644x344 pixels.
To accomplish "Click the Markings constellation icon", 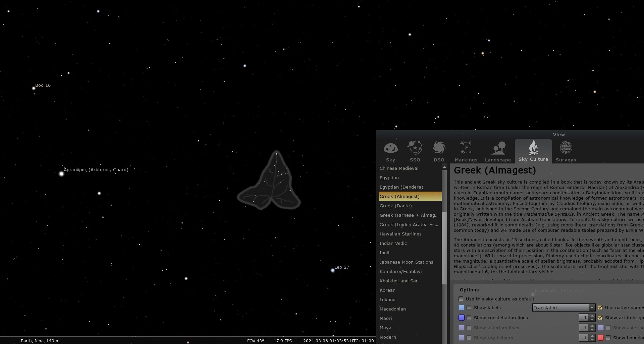I will click(466, 148).
